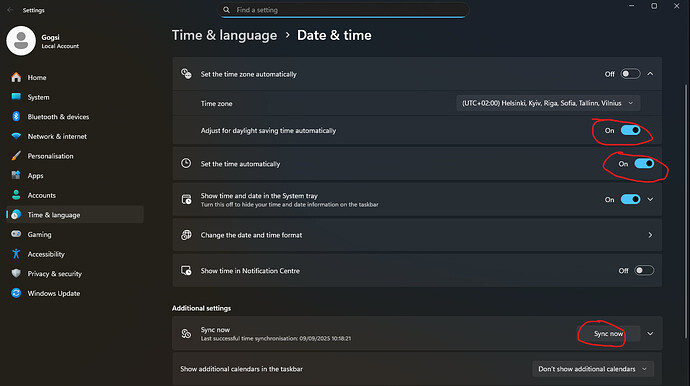Click the Privacy & security shield icon

tap(16, 273)
